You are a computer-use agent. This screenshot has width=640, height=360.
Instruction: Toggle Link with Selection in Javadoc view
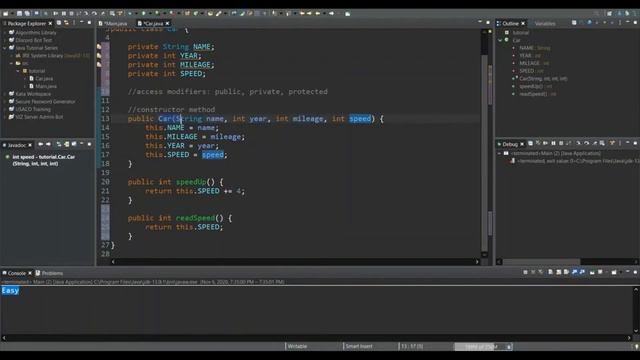(x=59, y=144)
